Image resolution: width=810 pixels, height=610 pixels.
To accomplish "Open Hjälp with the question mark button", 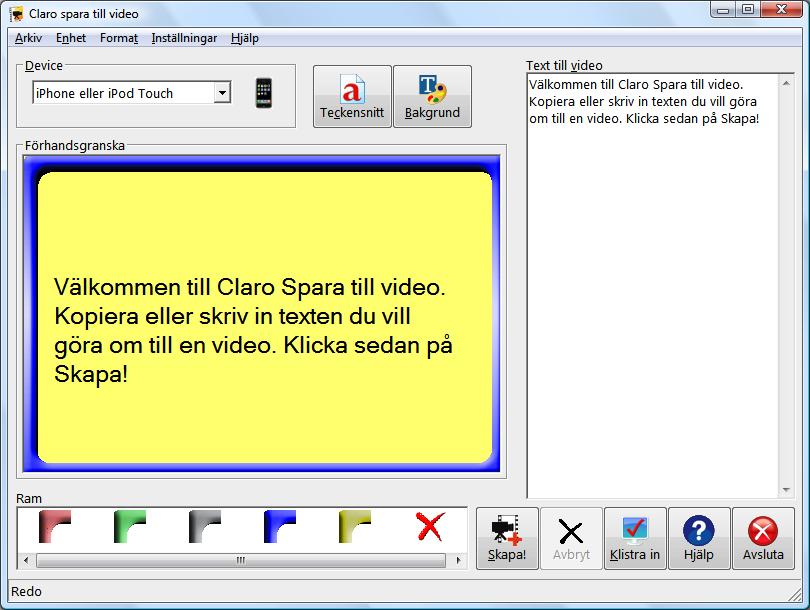I will [699, 538].
